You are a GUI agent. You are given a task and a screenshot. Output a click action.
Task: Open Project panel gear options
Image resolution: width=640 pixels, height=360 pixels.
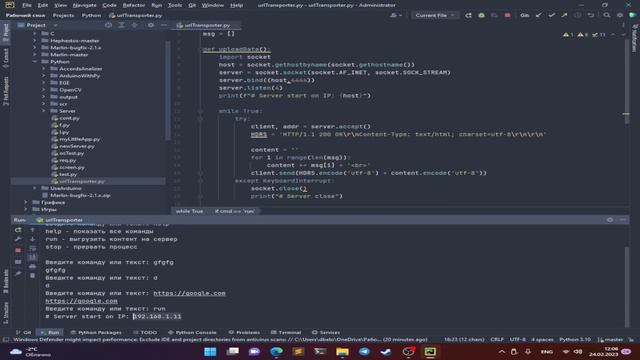[x=151, y=25]
